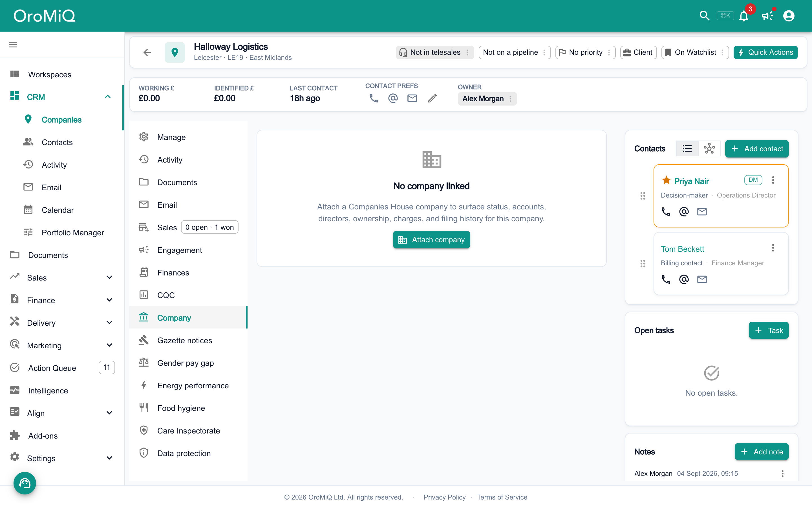Open notifications bell with 3 badge
The image size is (812, 508).
[x=744, y=16]
